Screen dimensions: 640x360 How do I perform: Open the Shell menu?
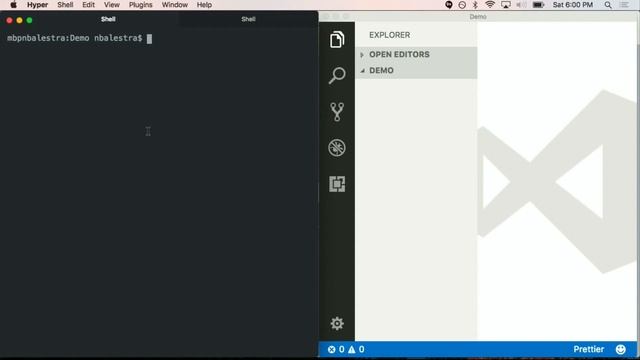(65, 5)
